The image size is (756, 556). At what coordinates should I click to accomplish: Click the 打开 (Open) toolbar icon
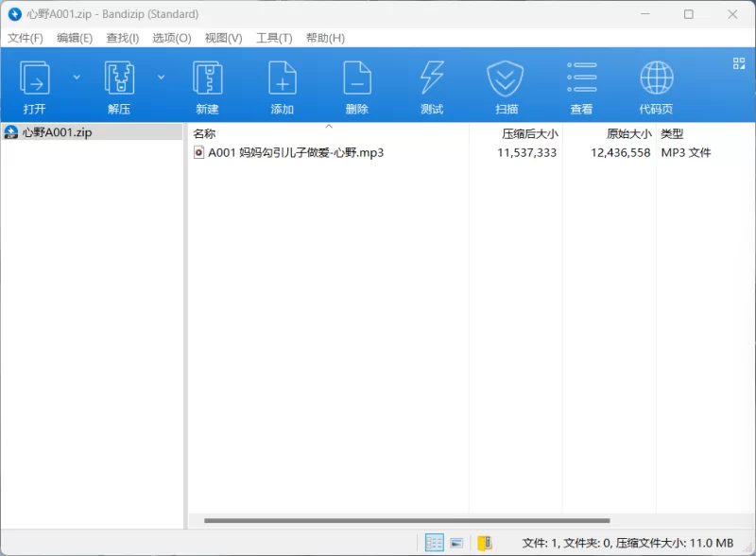click(34, 78)
